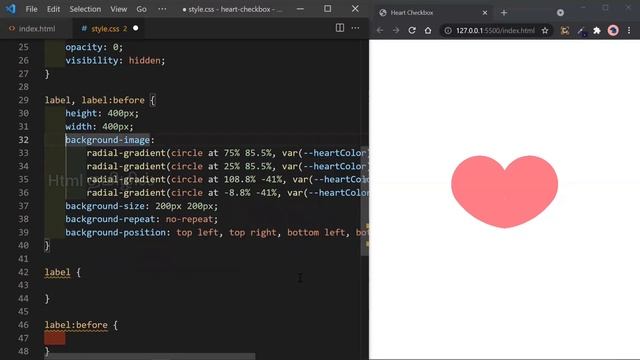Click the address bar URL 127.0.0.1:5500/index.html

[495, 31]
